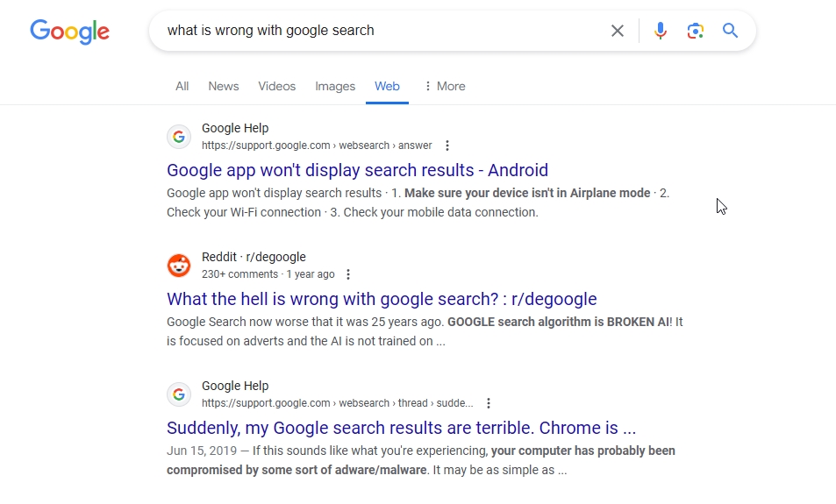Image resolution: width=836 pixels, height=504 pixels.
Task: Switch to the Videos tab
Action: [276, 86]
